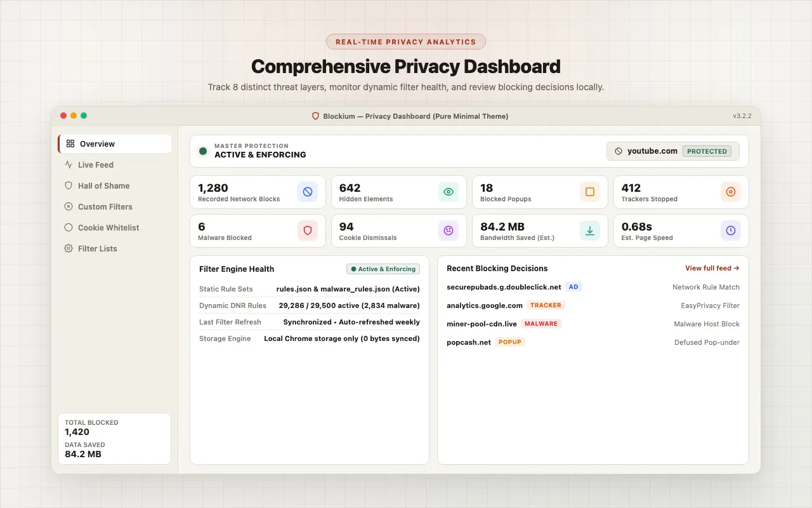Click the Trackers Stopped target icon
The image size is (812, 508).
point(731,192)
